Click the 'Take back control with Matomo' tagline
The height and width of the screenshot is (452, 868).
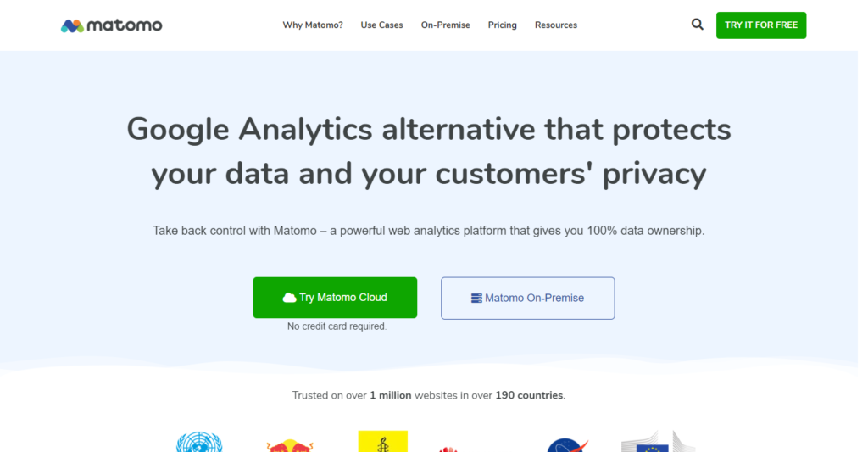click(x=428, y=231)
